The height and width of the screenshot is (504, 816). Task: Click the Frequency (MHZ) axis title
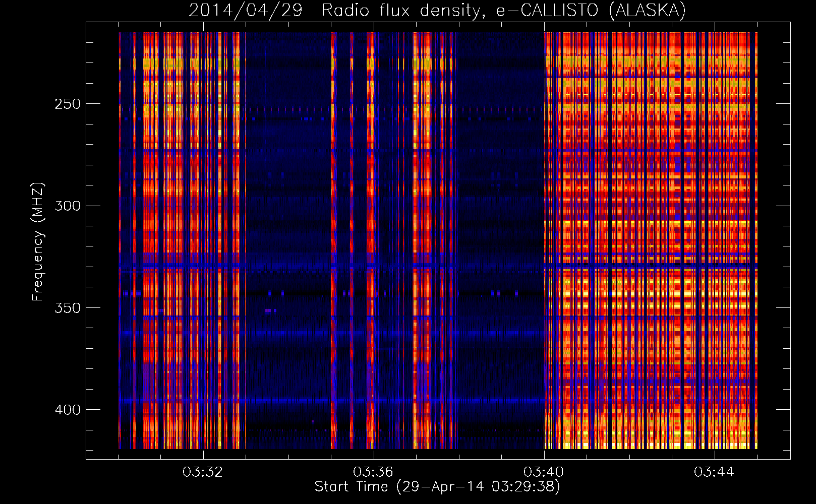coord(38,241)
